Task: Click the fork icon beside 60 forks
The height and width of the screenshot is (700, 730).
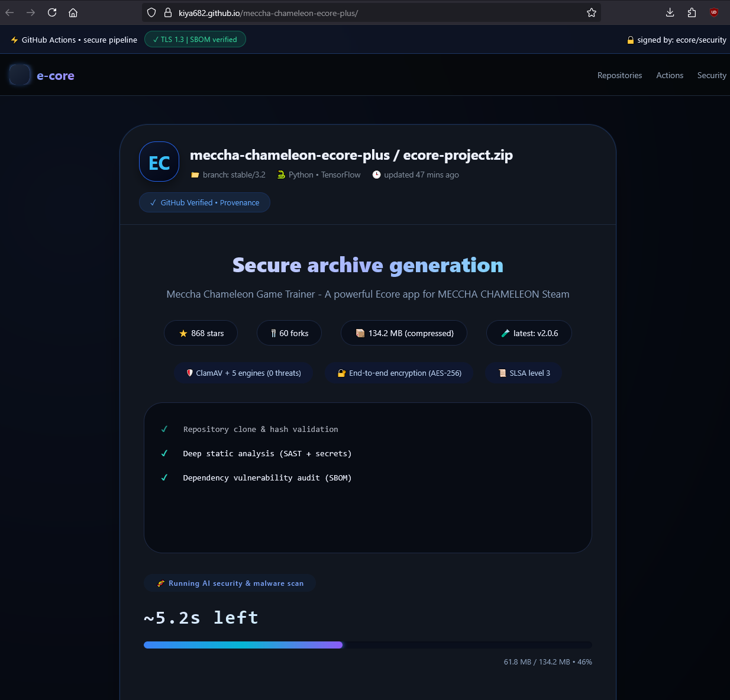Action: click(x=273, y=334)
